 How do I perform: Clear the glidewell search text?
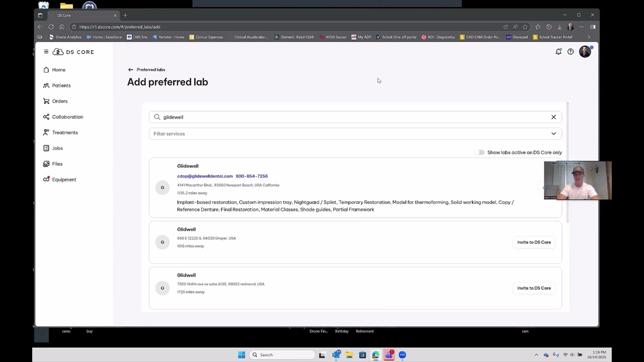[x=553, y=117]
